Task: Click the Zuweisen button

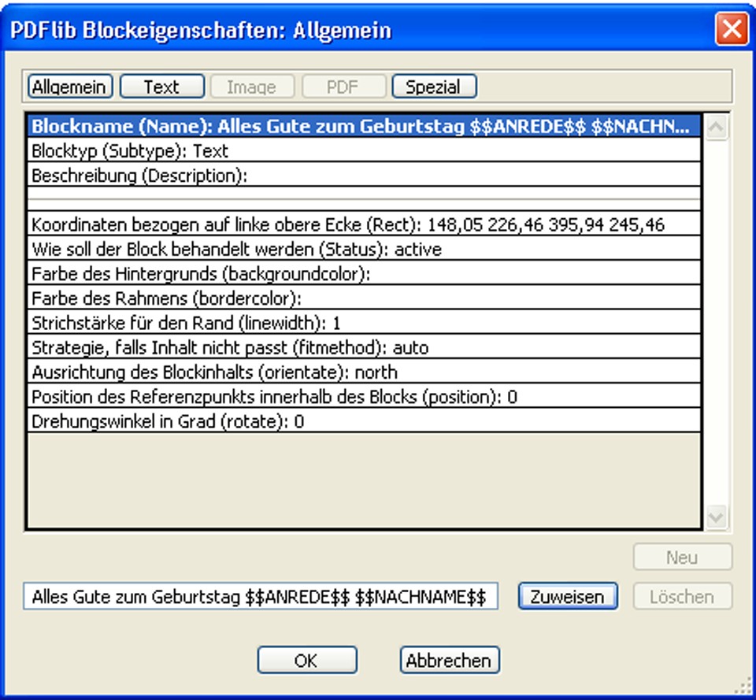Action: click(568, 596)
